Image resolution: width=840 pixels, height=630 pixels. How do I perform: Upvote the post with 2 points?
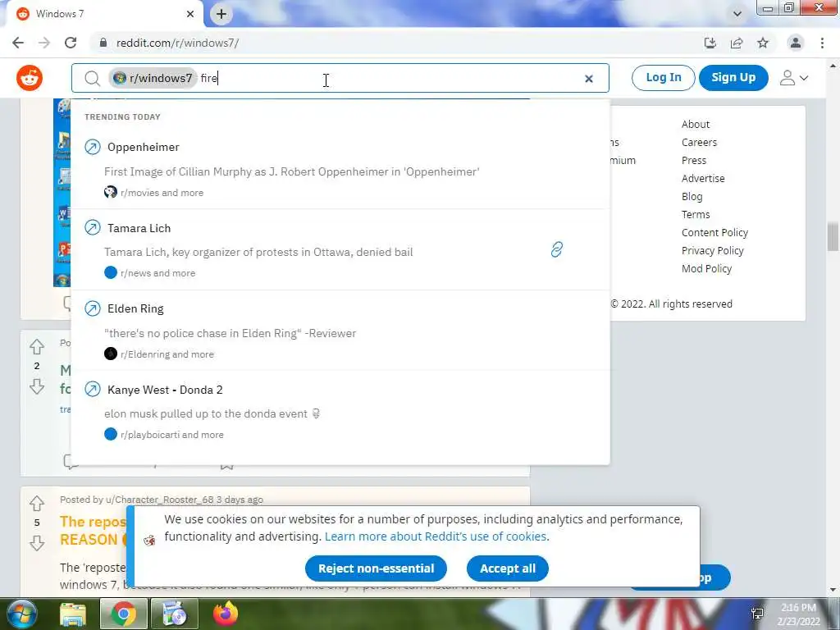pos(37,347)
